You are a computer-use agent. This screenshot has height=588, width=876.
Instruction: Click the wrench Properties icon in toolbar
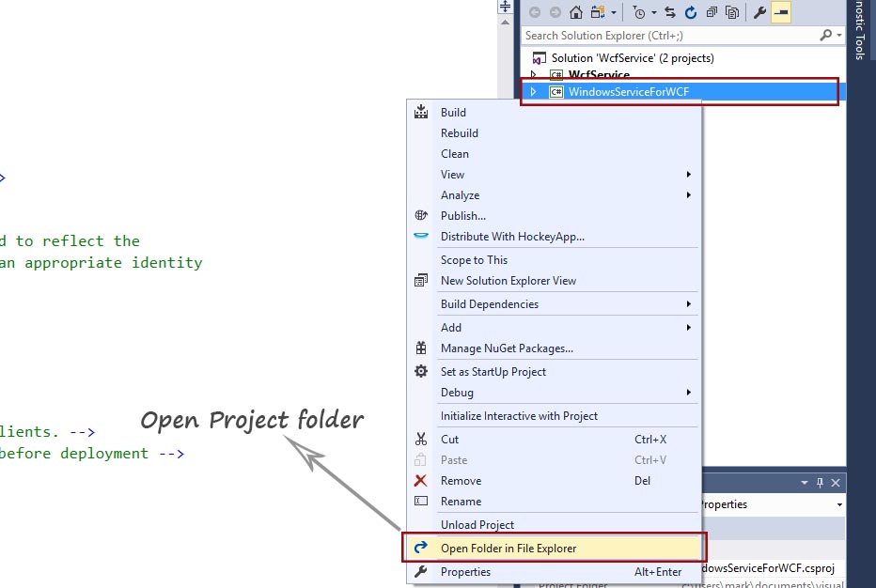coord(759,12)
